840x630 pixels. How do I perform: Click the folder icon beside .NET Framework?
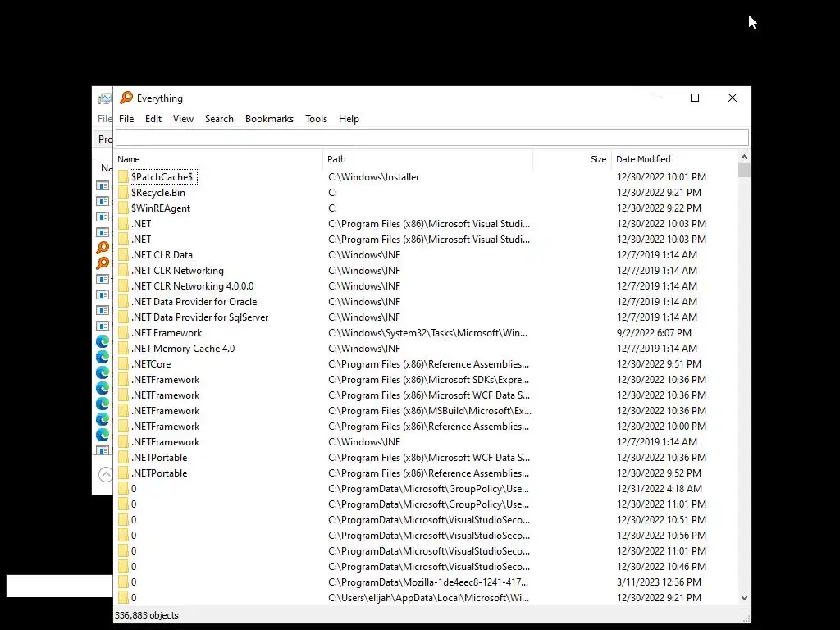tap(123, 333)
